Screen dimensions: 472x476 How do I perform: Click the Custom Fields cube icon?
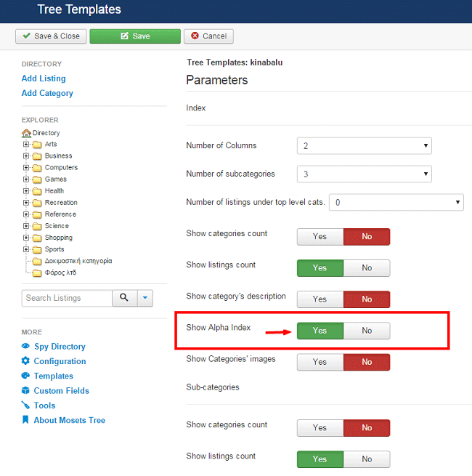pyautogui.click(x=25, y=390)
